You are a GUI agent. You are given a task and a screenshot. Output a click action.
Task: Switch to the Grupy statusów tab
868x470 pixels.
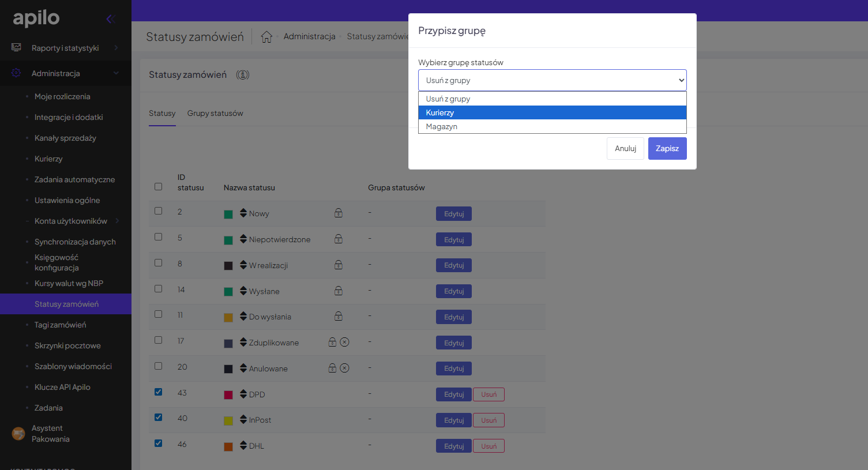click(x=215, y=114)
